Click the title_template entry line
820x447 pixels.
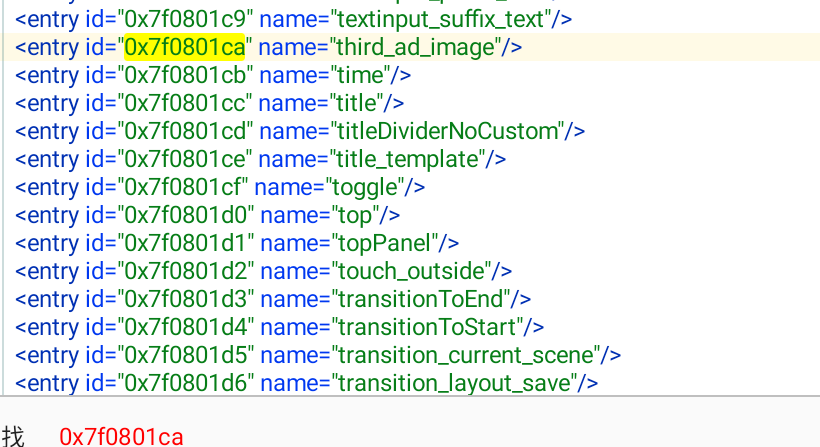coord(260,159)
